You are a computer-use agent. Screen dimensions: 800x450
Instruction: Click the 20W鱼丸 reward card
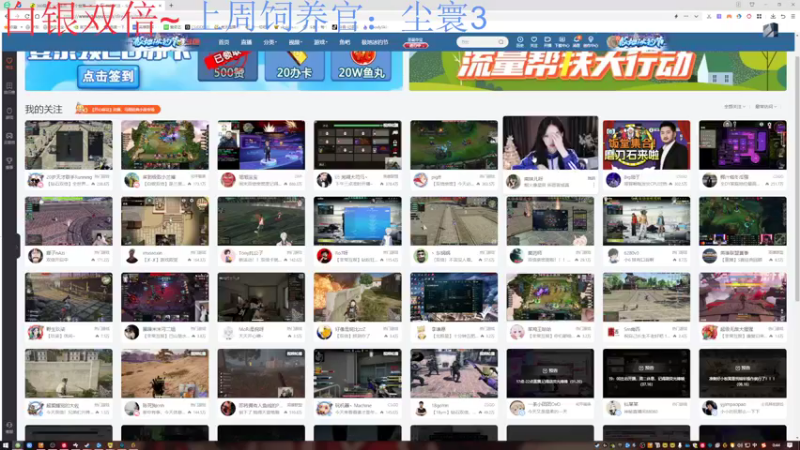tap(361, 66)
